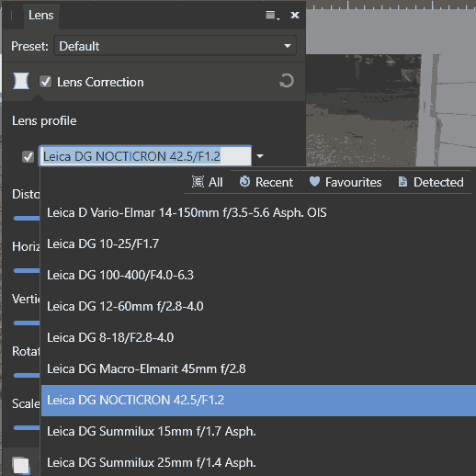Choose Leica DG 100-400/F4.0-6.3 profile
476x476 pixels.
(258, 275)
